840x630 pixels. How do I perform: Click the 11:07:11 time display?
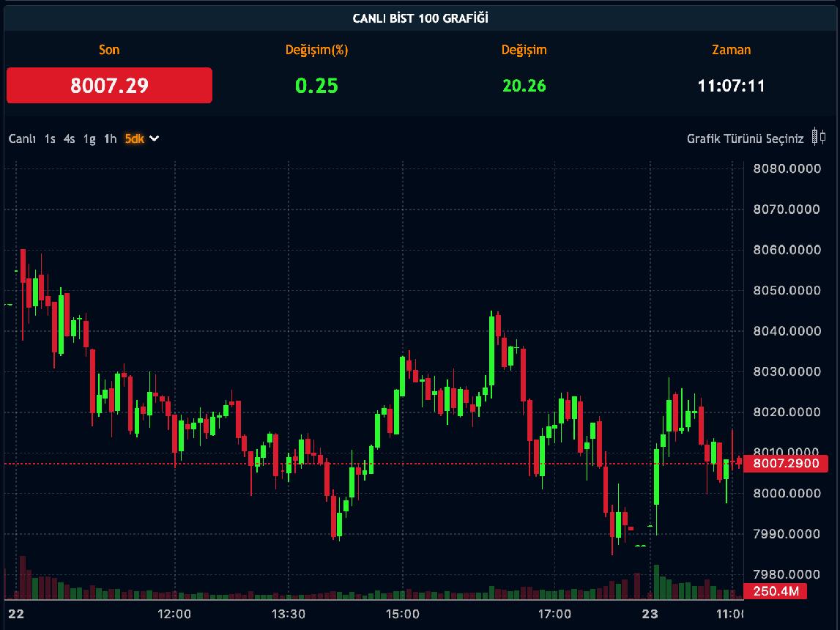click(731, 86)
